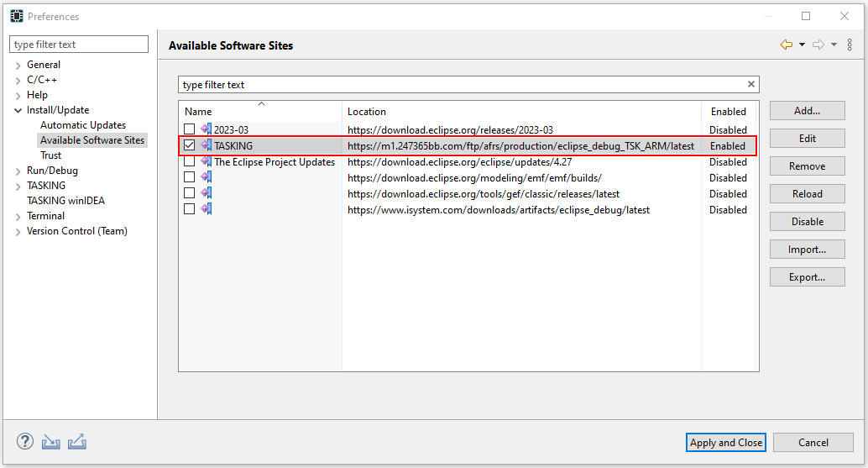Image resolution: width=868 pixels, height=468 pixels.
Task: Expand the Version Control (Team) node
Action: [x=18, y=232]
